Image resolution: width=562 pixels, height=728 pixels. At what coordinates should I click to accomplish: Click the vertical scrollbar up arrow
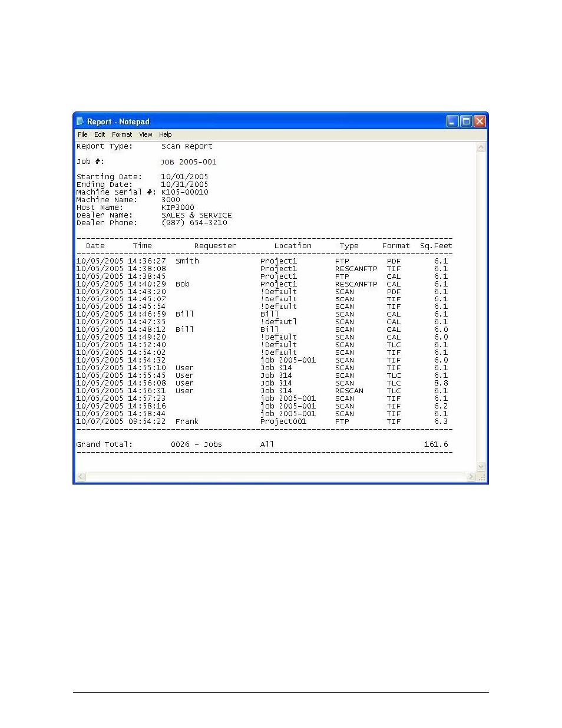[481, 147]
